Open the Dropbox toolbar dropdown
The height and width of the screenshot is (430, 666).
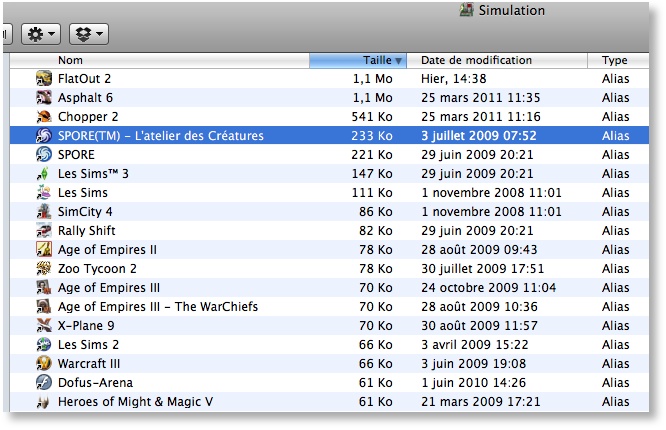click(x=89, y=34)
